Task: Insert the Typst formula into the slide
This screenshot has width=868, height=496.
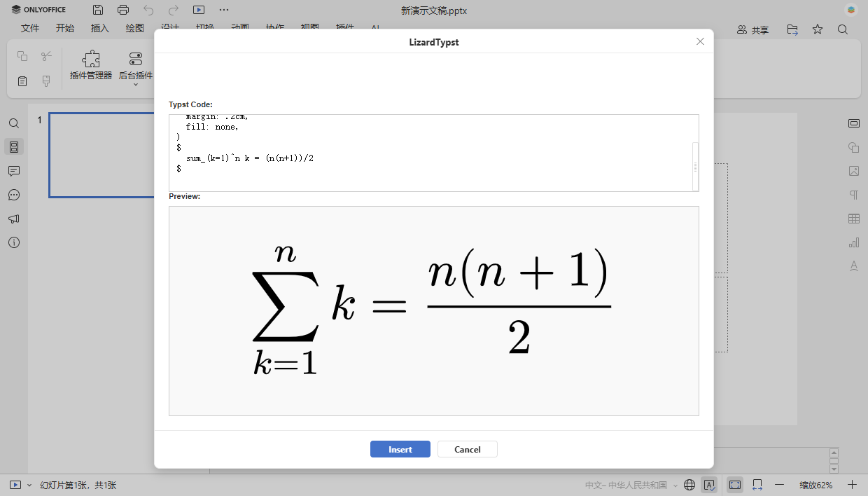Action: 400,449
